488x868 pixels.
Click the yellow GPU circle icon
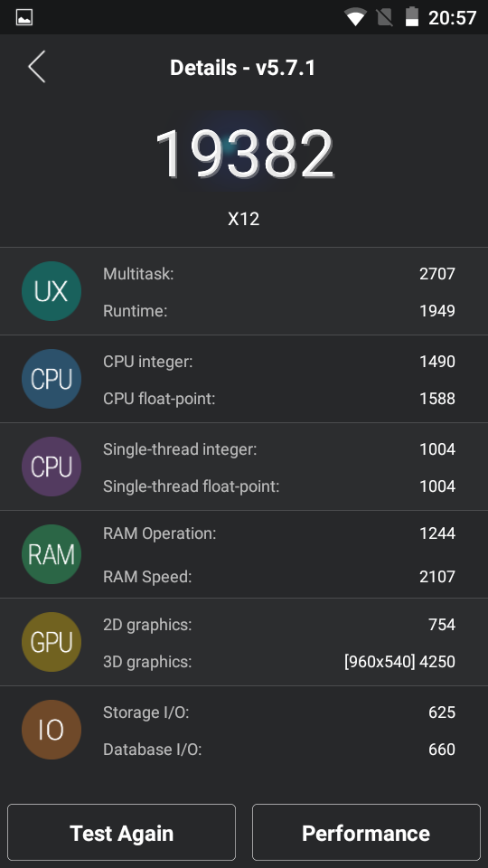point(52,642)
